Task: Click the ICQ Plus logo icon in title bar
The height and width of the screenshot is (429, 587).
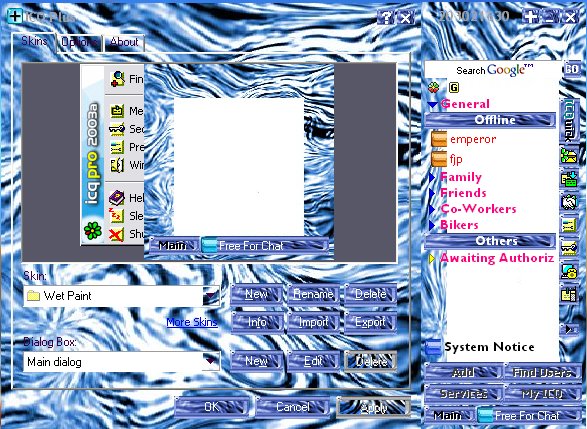Action: click(15, 16)
